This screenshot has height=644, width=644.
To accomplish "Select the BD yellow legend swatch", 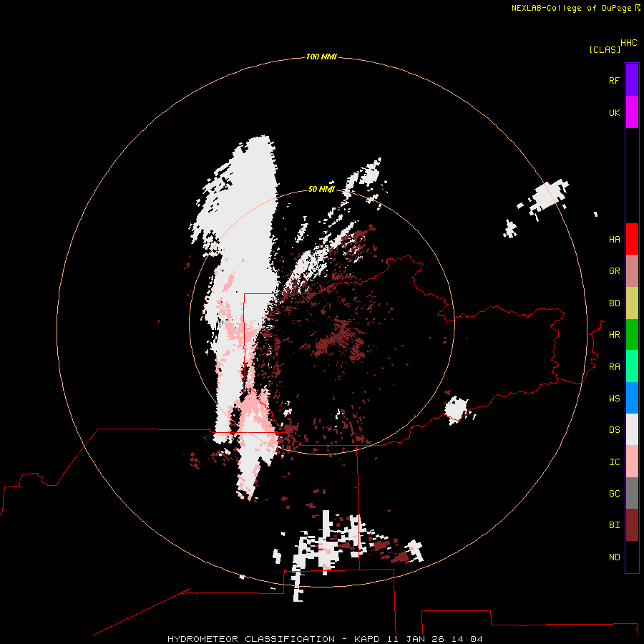I will [632, 303].
